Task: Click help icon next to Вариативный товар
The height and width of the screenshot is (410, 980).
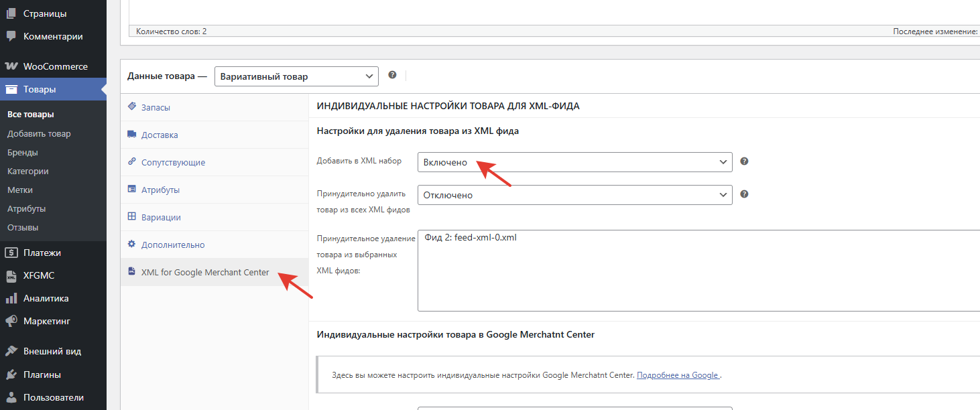Action: pyautogui.click(x=392, y=75)
